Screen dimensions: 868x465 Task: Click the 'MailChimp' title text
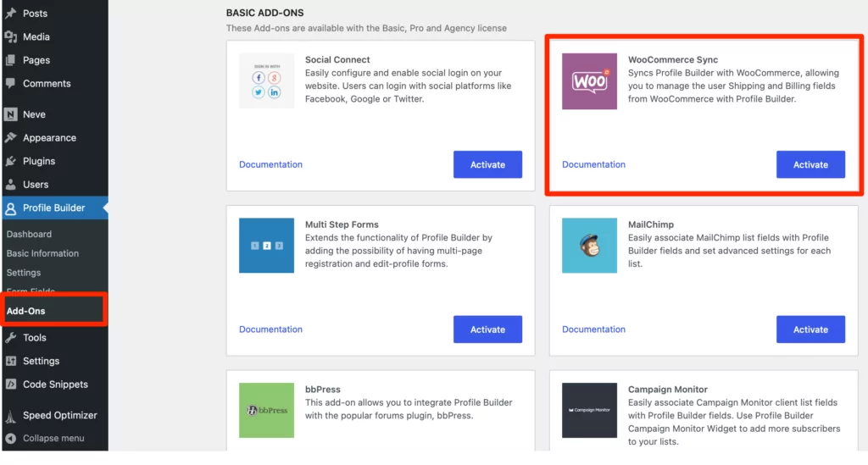tap(650, 224)
